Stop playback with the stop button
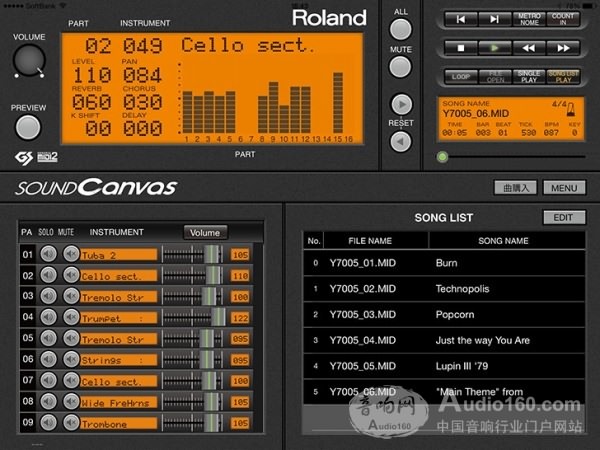Screen dimensions: 600x450 coord(461,48)
